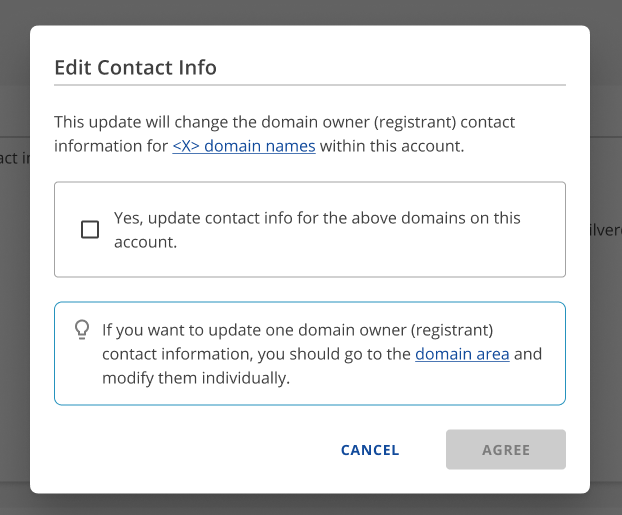Click "modify them individually" in the tip

point(195,378)
